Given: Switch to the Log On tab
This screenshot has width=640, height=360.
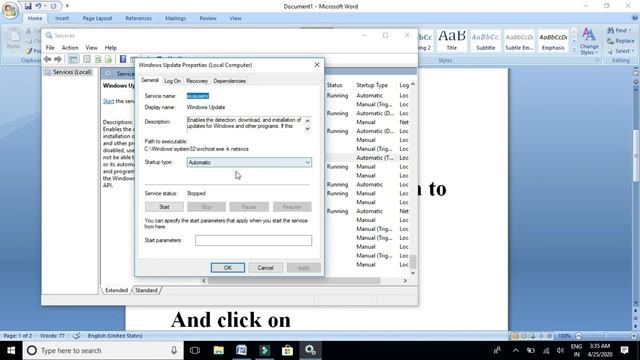Looking at the screenshot, I should pyautogui.click(x=172, y=81).
